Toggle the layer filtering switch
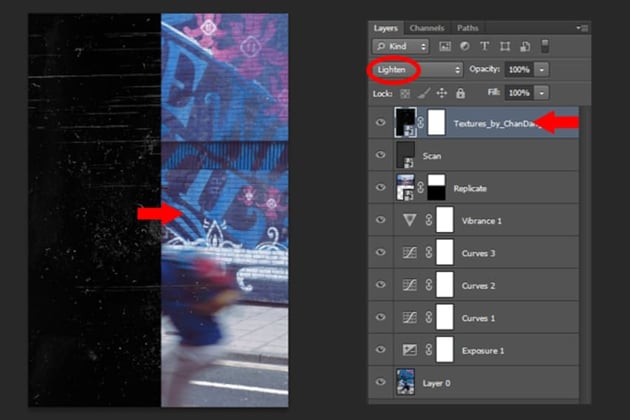 coord(545,46)
